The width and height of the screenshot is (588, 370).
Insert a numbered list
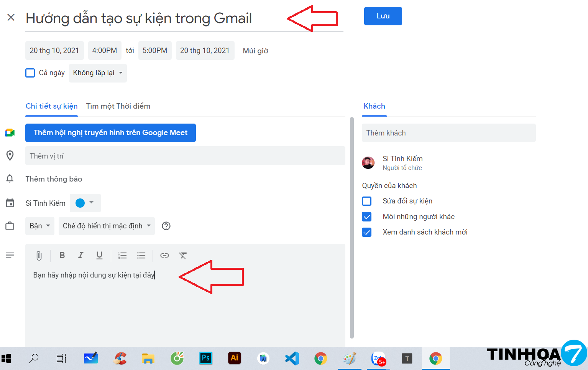click(122, 256)
